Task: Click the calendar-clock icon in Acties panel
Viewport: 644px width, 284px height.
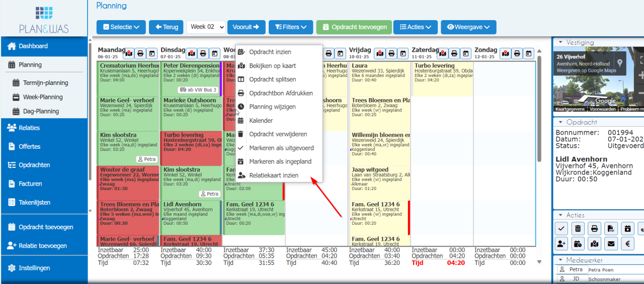Action: (x=578, y=244)
